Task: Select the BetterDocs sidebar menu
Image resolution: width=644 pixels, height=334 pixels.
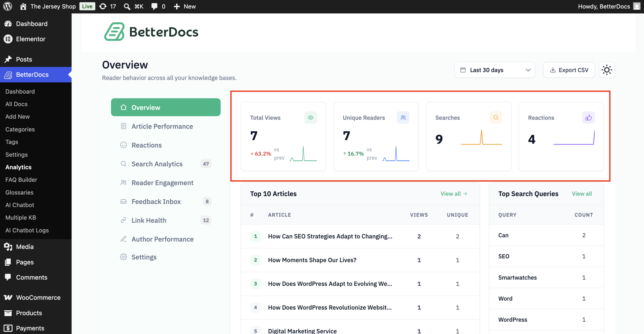Action: pyautogui.click(x=36, y=75)
